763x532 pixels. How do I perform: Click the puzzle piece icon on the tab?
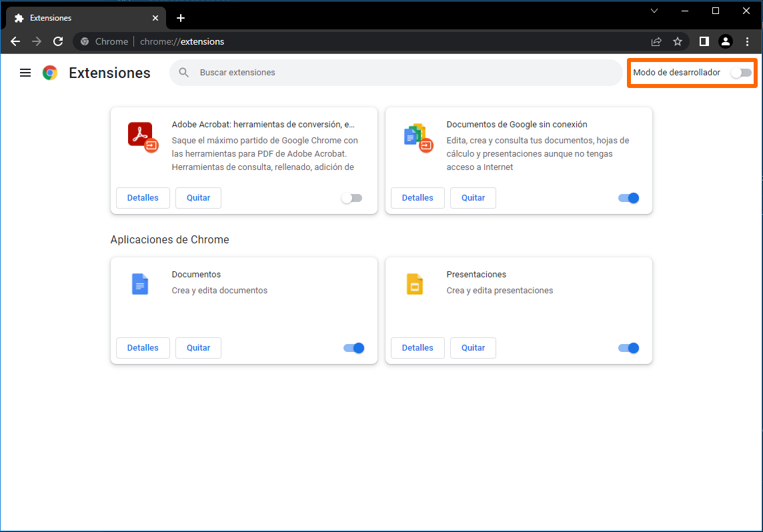19,18
